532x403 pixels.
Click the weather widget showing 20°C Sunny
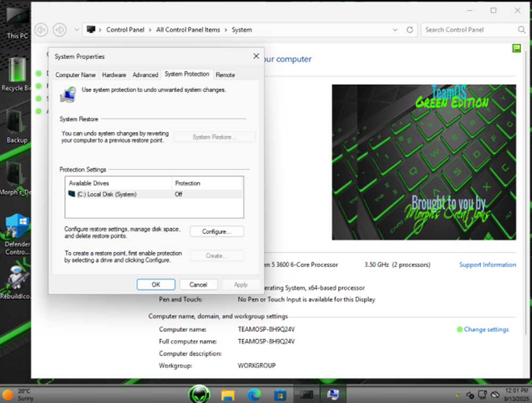19,394
